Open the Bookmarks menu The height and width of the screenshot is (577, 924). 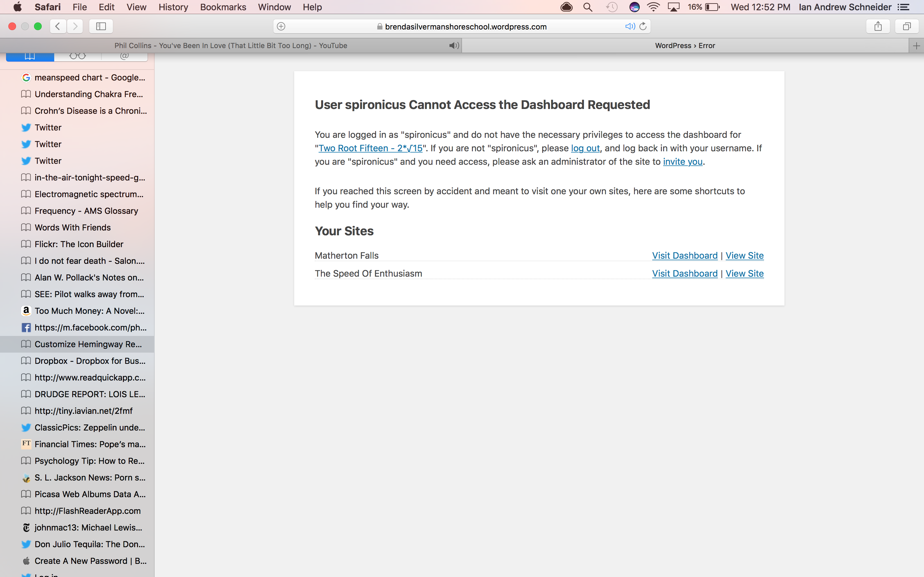(223, 7)
